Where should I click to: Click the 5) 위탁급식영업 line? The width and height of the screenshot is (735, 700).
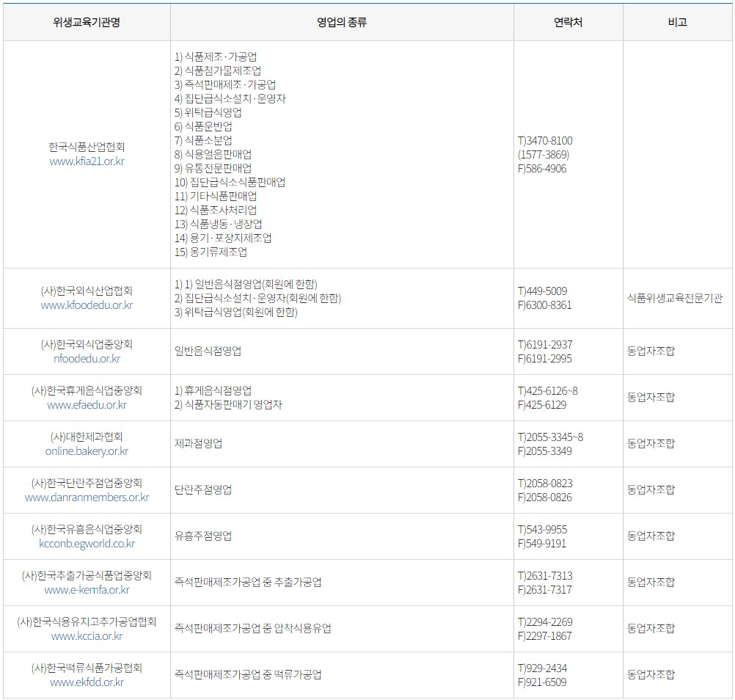(x=208, y=113)
